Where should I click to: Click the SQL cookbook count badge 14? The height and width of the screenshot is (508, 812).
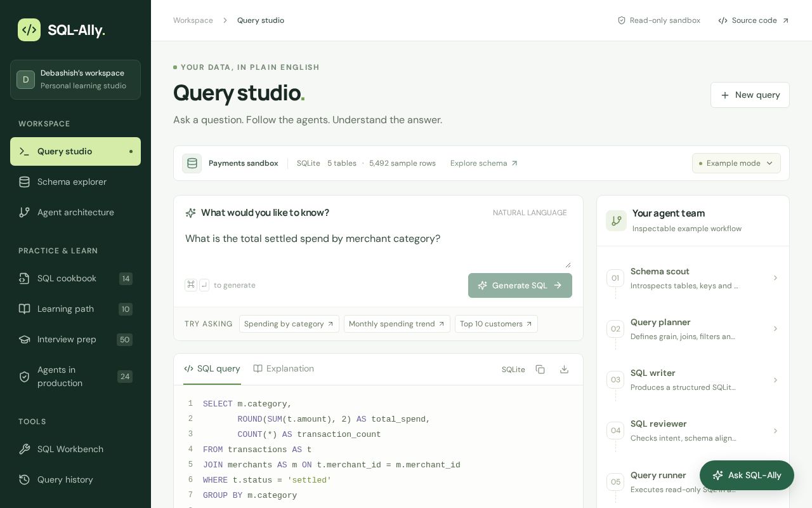click(x=126, y=278)
